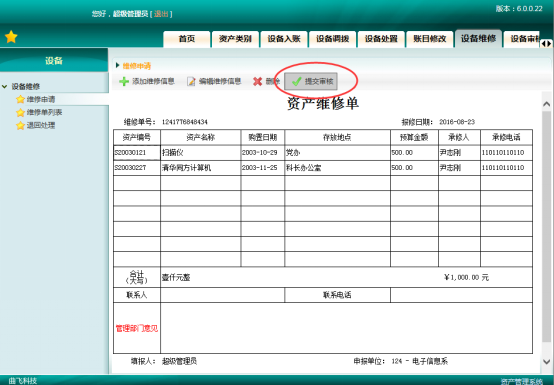
Task: Click the red 管理部门意见 label
Action: tap(137, 328)
